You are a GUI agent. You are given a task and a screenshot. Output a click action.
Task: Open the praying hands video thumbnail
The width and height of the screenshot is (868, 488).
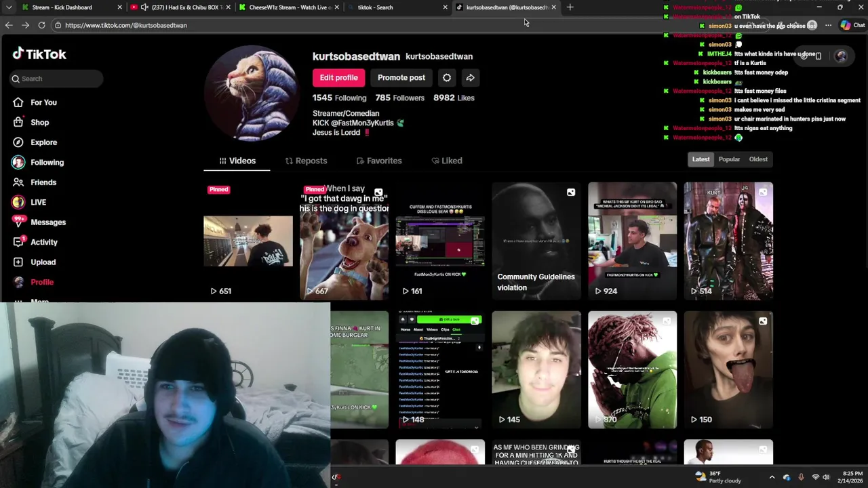click(632, 369)
